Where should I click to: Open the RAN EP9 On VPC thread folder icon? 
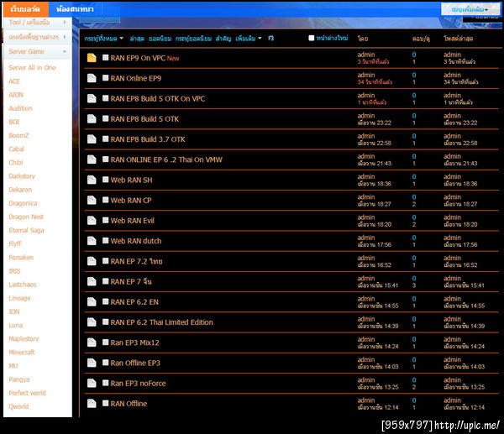tap(92, 58)
